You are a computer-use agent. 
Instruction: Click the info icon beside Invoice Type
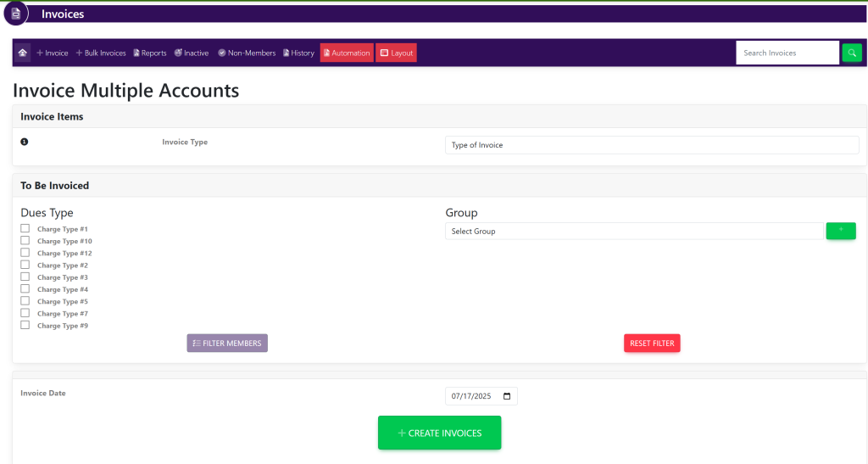[x=24, y=142]
